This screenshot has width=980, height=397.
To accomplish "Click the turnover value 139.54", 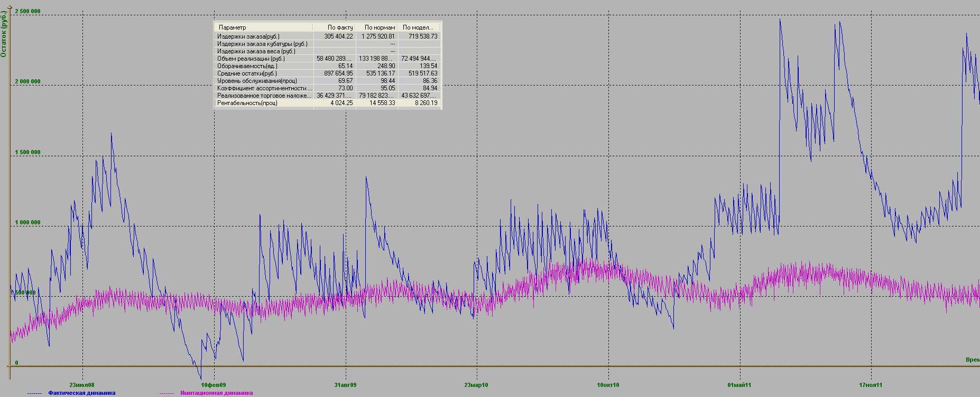I will [x=428, y=66].
